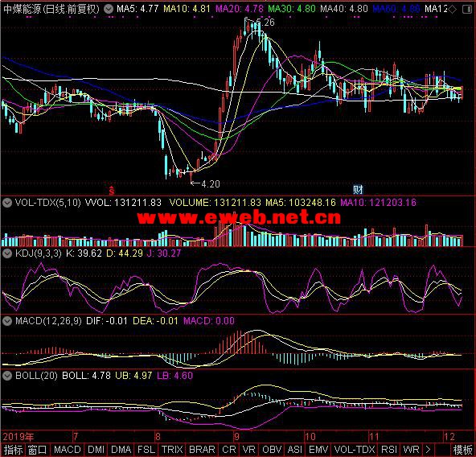Click the 财 financial marker icon
Viewport: 476px width, 457px height.
tap(359, 190)
